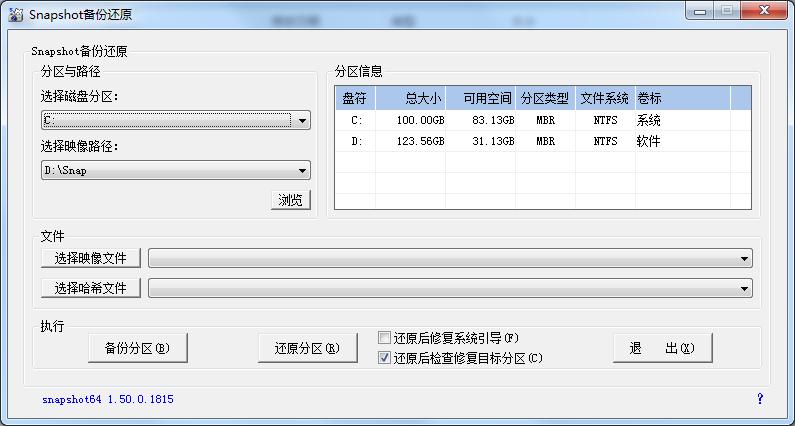The height and width of the screenshot is (426, 795).
Task: Open the image file path dropdown
Action: click(745, 259)
